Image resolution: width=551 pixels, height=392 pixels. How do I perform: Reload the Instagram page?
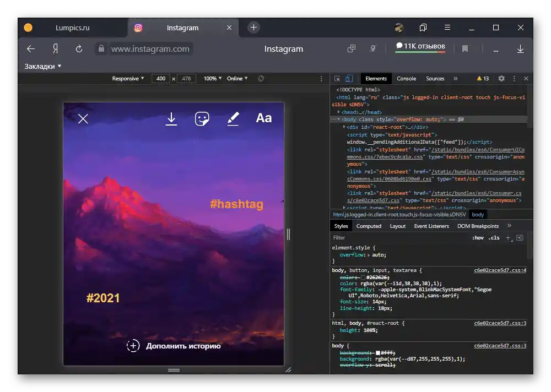(x=79, y=49)
